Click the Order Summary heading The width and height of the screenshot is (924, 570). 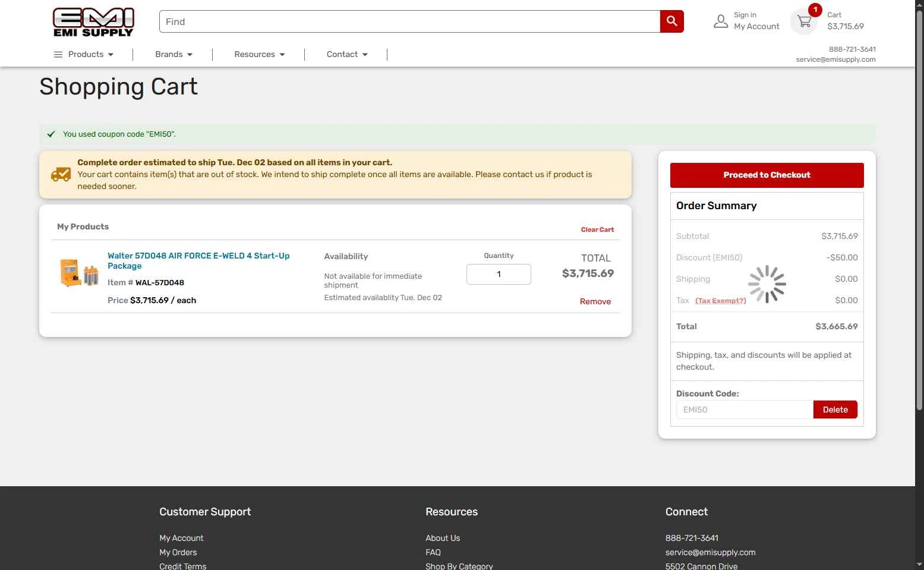click(x=716, y=206)
